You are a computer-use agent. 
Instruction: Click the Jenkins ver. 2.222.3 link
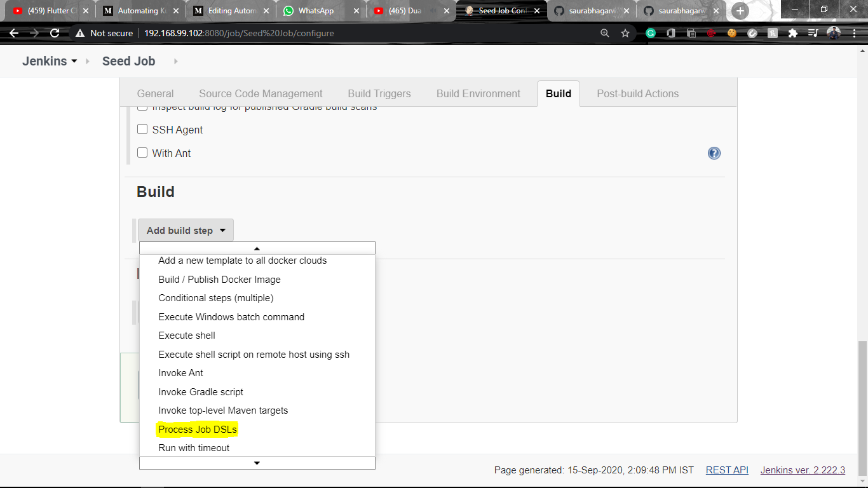[x=802, y=470]
